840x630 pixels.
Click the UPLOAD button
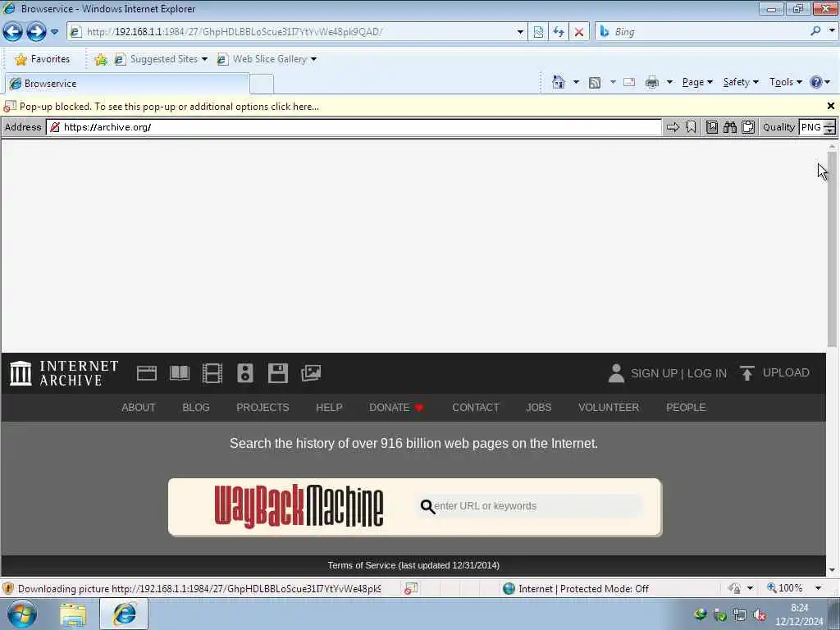tap(774, 373)
